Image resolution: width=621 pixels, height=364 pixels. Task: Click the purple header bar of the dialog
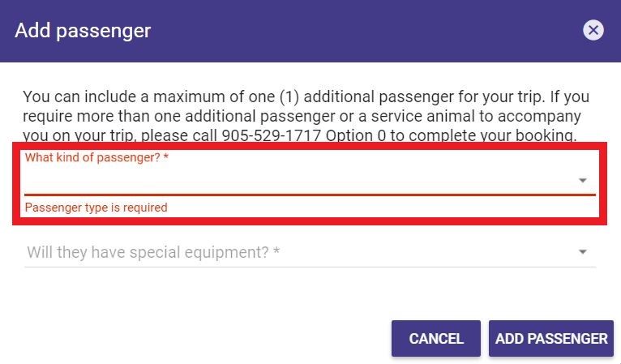[x=310, y=31]
